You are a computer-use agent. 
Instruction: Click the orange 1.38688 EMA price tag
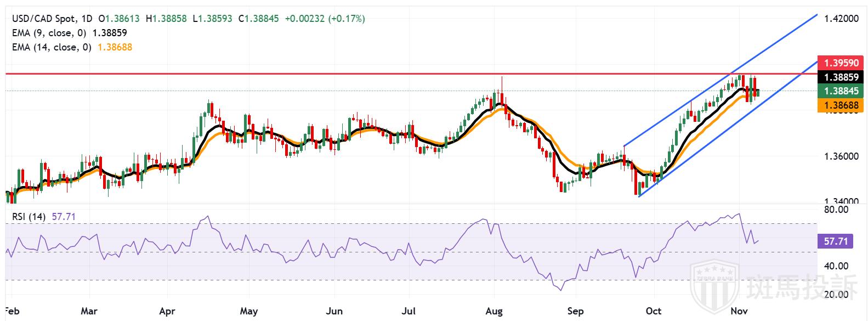pyautogui.click(x=841, y=104)
